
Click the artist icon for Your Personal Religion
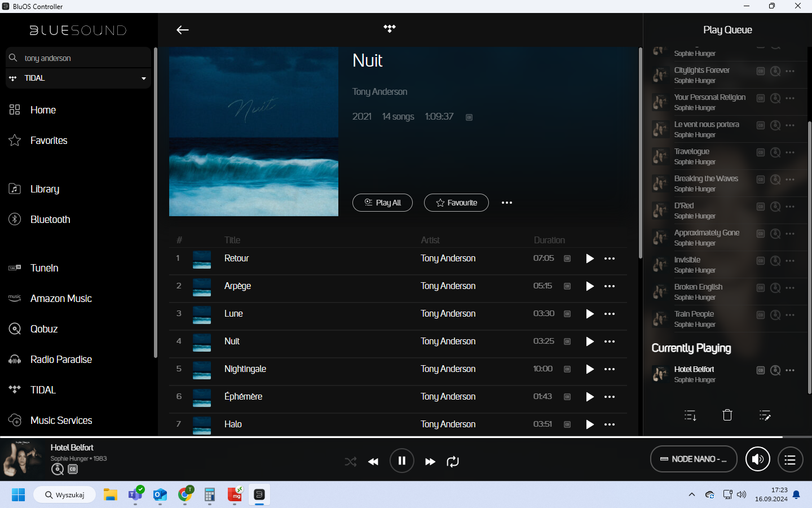pyautogui.click(x=775, y=98)
